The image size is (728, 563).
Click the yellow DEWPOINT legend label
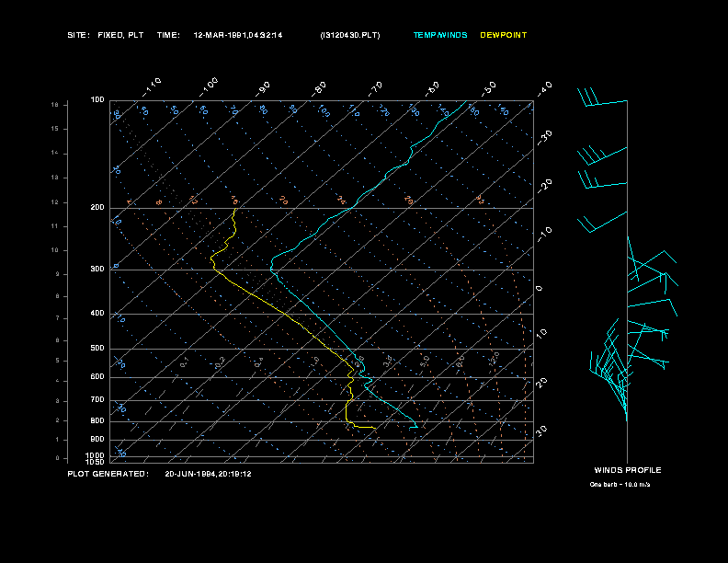pyautogui.click(x=504, y=35)
